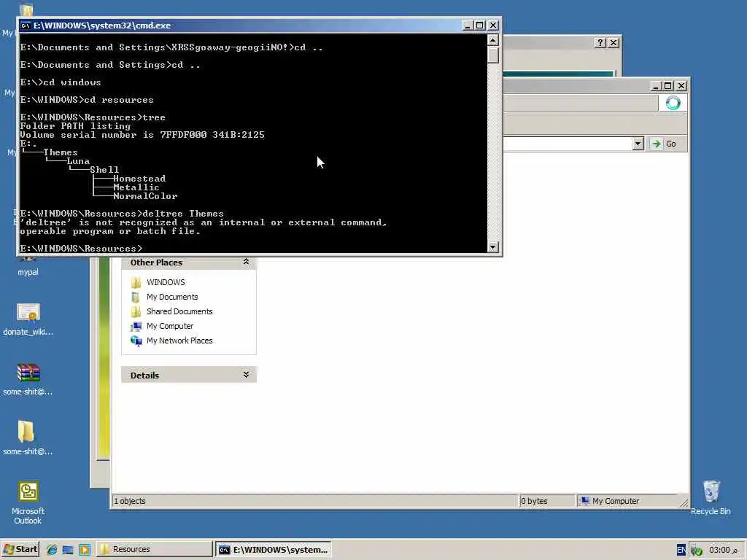
Task: Open Shared Documents link in Other Places
Action: [179, 311]
